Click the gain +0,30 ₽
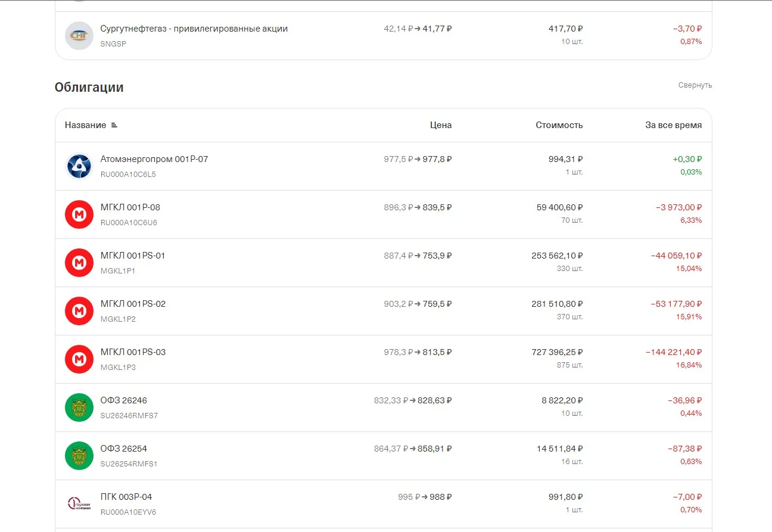Viewport: 772px width, 532px height. pyautogui.click(x=688, y=159)
